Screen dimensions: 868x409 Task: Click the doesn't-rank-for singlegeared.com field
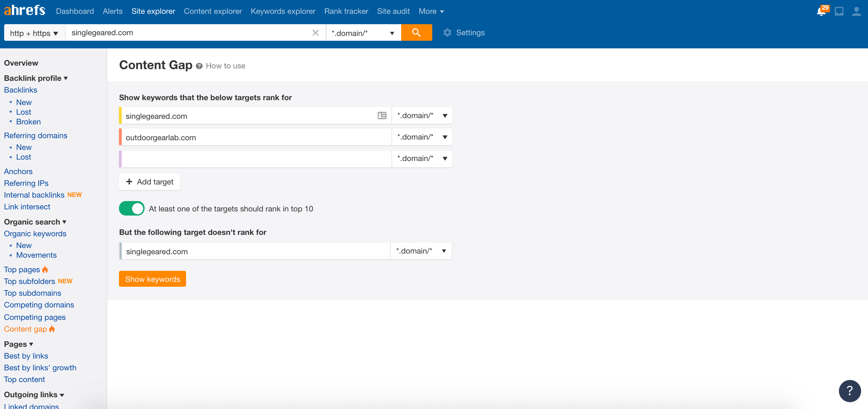coord(255,251)
